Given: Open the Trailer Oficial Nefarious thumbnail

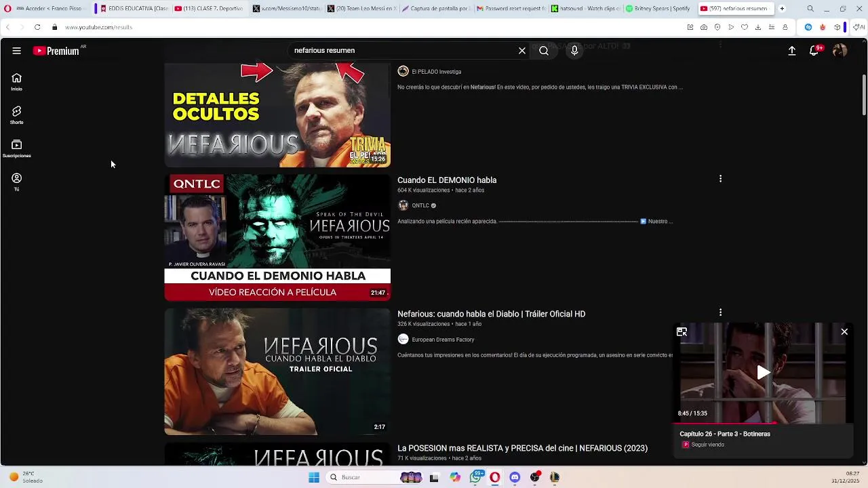Looking at the screenshot, I should pos(277,371).
